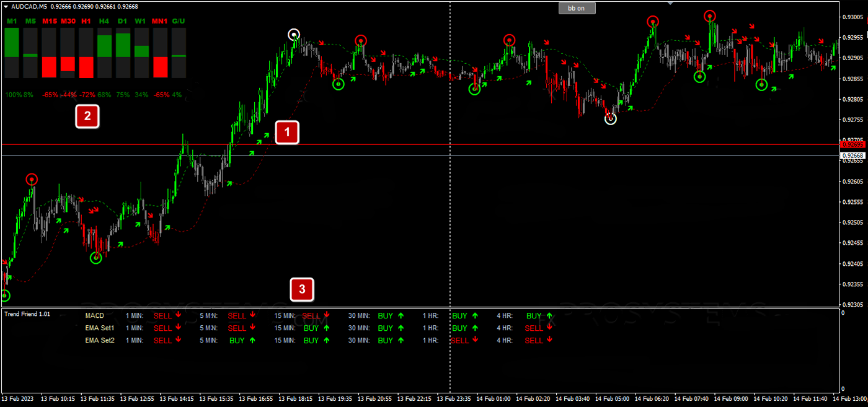Click the MACD 4 HR buy arrow
Viewport: 868px width, 407px height.
point(549,315)
